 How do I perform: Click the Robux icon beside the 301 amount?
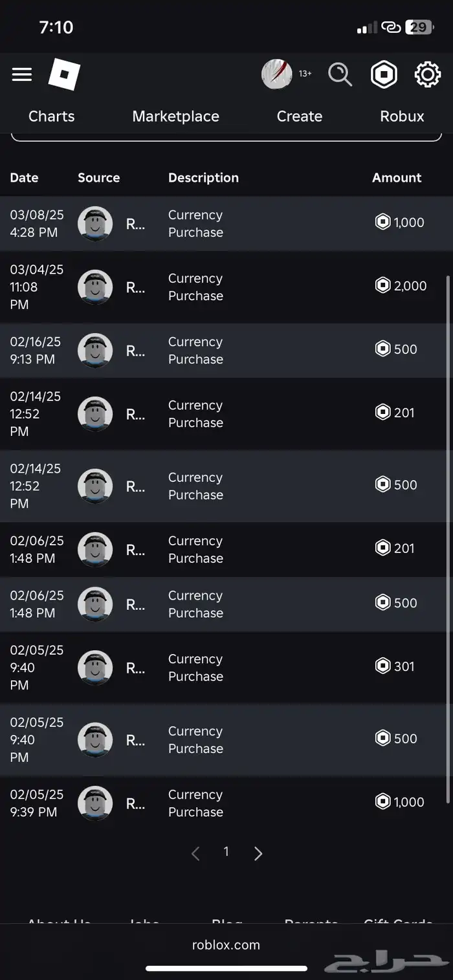[x=383, y=666]
